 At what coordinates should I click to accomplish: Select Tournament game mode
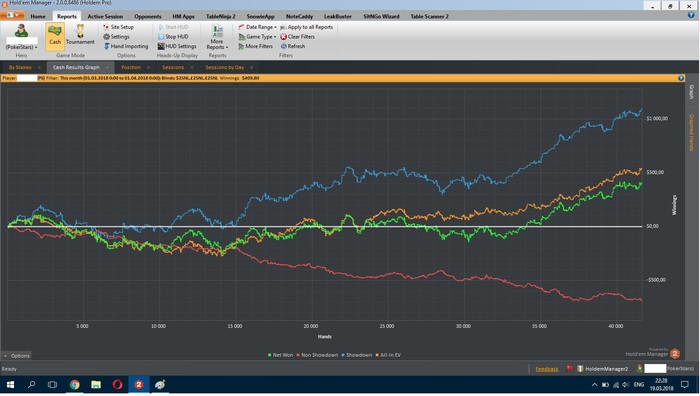[x=80, y=36]
